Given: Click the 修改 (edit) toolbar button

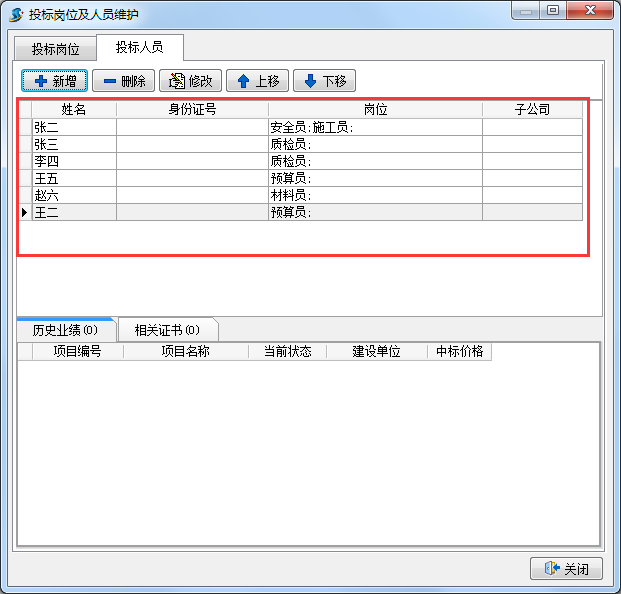Looking at the screenshot, I should pyautogui.click(x=190, y=81).
